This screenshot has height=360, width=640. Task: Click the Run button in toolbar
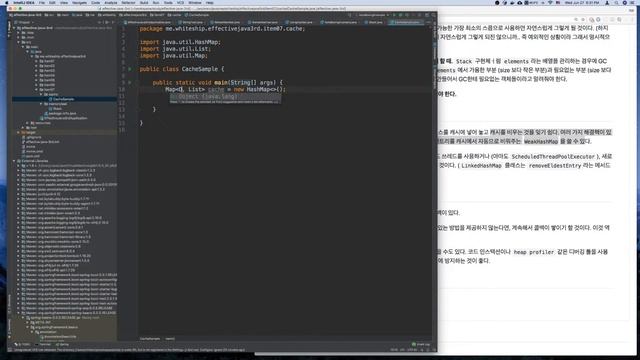(x=394, y=15)
